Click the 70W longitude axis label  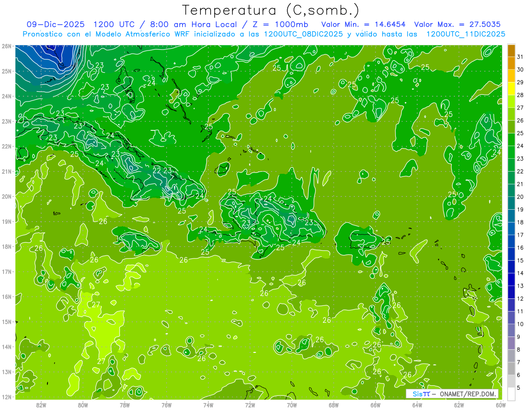point(291,405)
